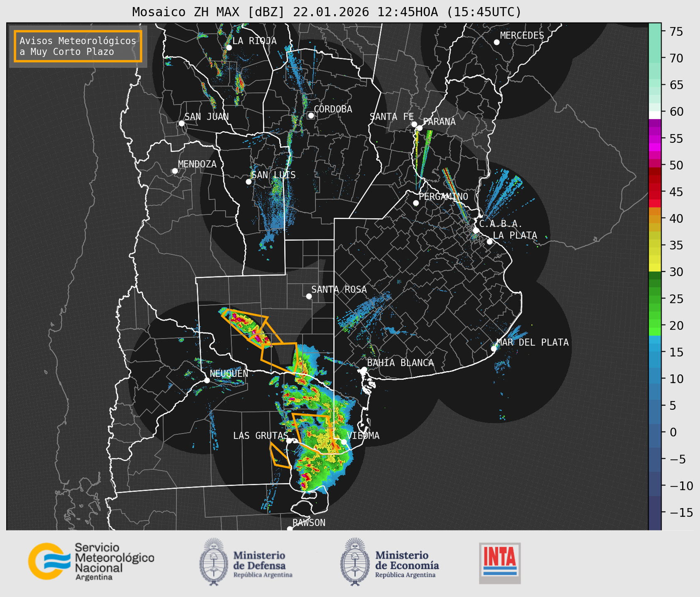Click the 'BAHÍA BLANCA' city label
This screenshot has height=597, width=700.
coord(400,363)
